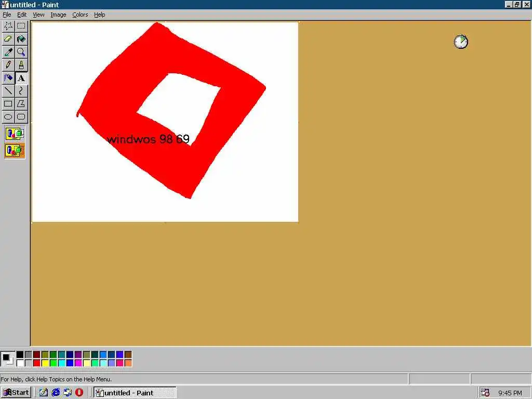Pick the maroon dark red swatch
This screenshot has height=399, width=532.
37,355
